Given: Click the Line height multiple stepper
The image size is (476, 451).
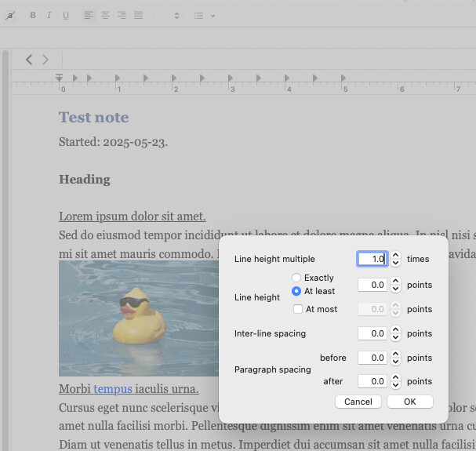Looking at the screenshot, I should point(396,259).
